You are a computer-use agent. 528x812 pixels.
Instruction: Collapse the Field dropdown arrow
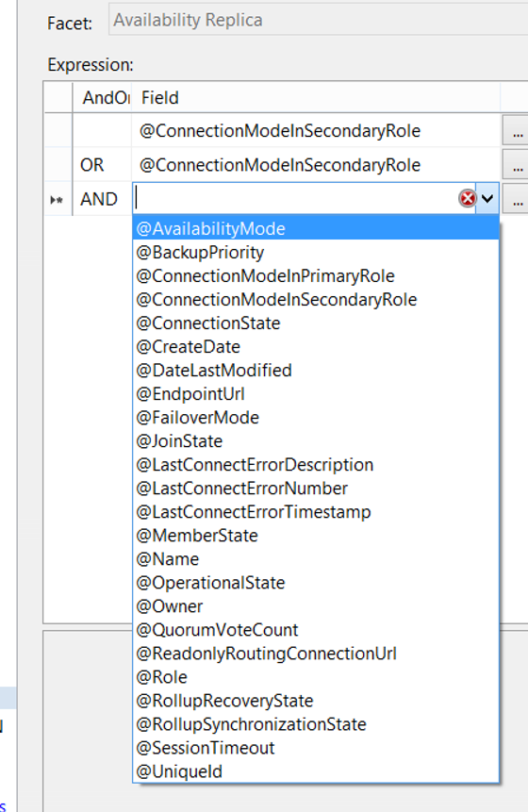click(487, 198)
